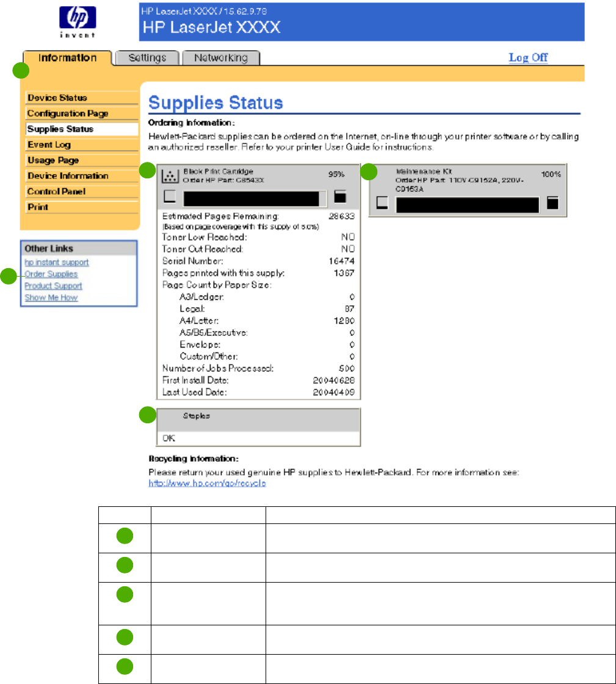Screen dimensions: 616x684
Task: Click the Staples OK status
Action: coord(168,438)
